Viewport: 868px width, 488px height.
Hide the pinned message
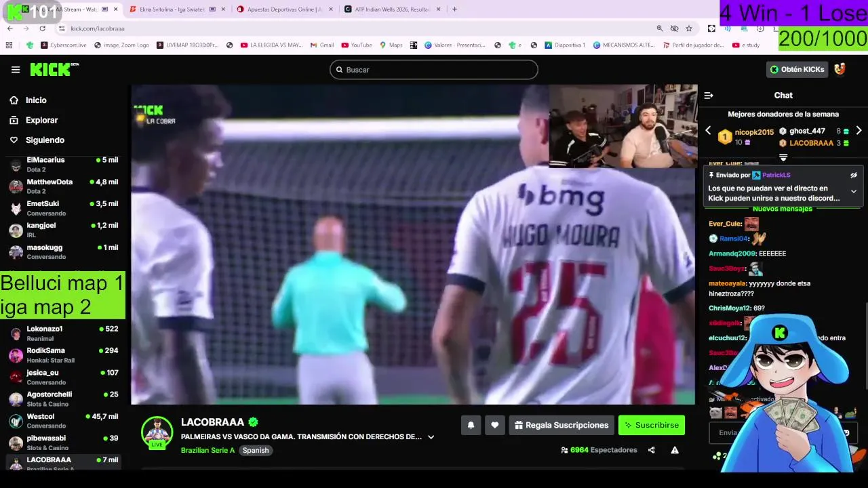coord(854,175)
